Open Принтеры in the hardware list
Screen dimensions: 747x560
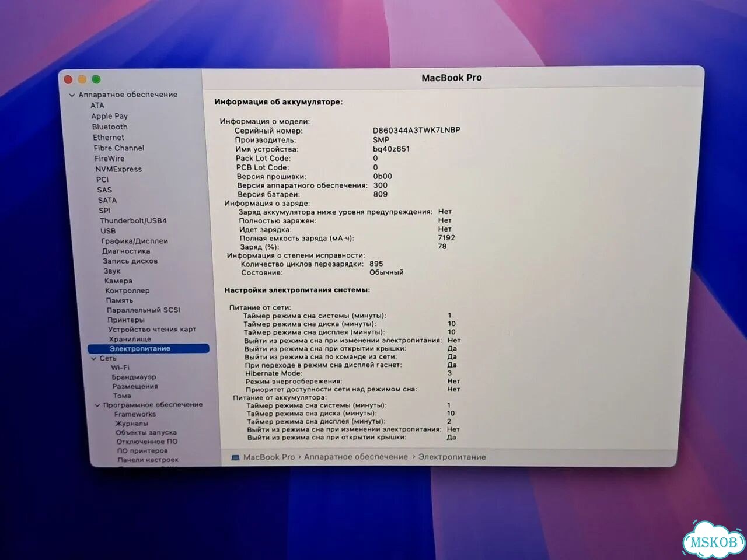click(x=126, y=320)
